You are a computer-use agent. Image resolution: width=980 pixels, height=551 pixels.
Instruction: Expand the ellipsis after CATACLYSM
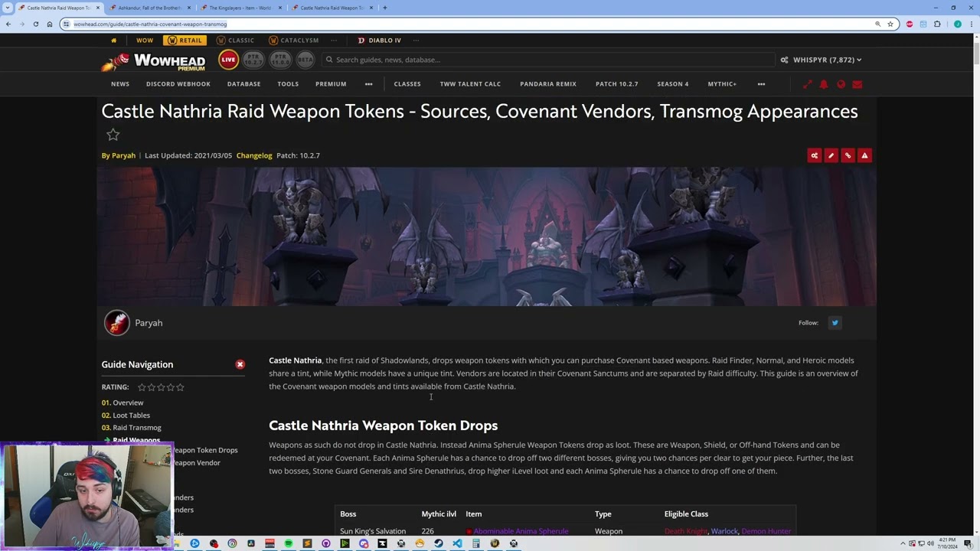point(334,41)
